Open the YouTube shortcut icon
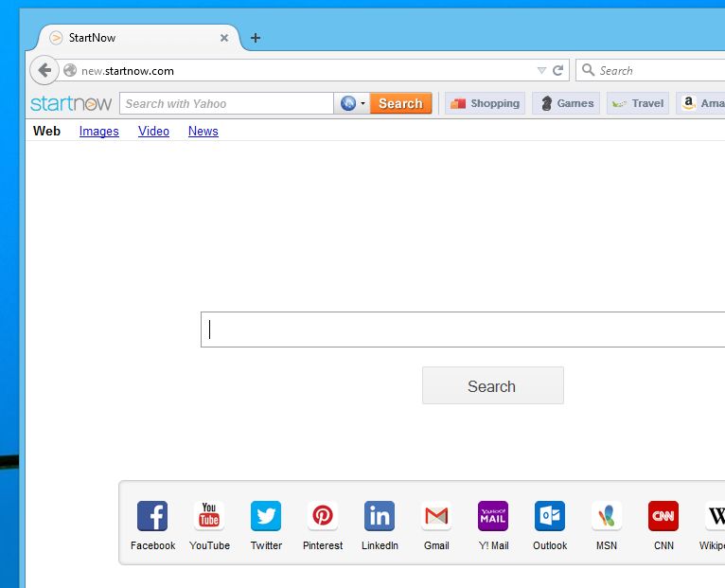Image resolution: width=725 pixels, height=588 pixels. tap(209, 515)
